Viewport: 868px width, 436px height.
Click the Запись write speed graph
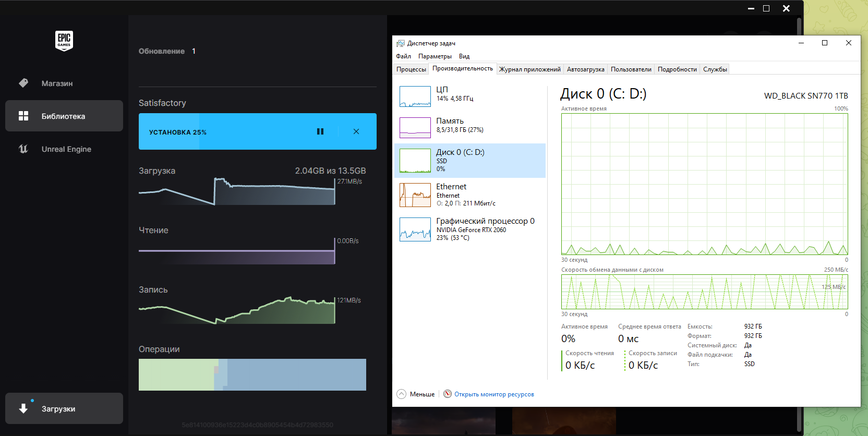tap(237, 310)
